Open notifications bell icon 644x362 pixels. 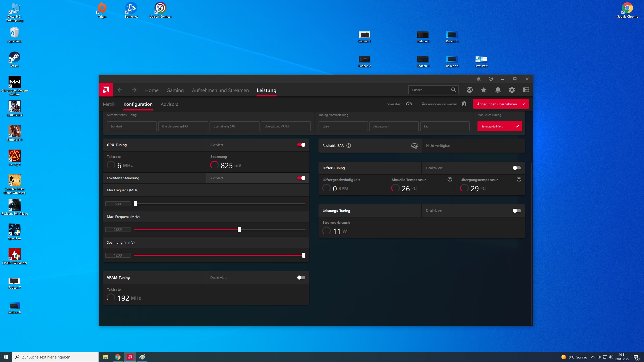pos(498,90)
